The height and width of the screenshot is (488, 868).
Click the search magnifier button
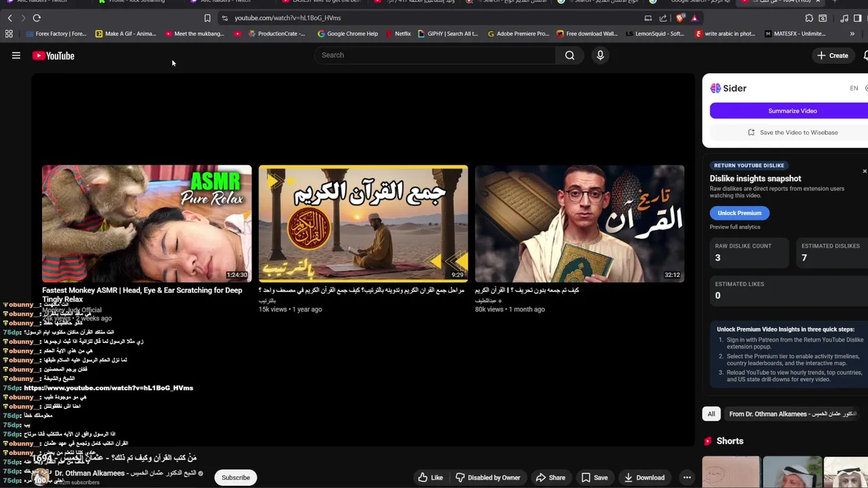pos(570,55)
